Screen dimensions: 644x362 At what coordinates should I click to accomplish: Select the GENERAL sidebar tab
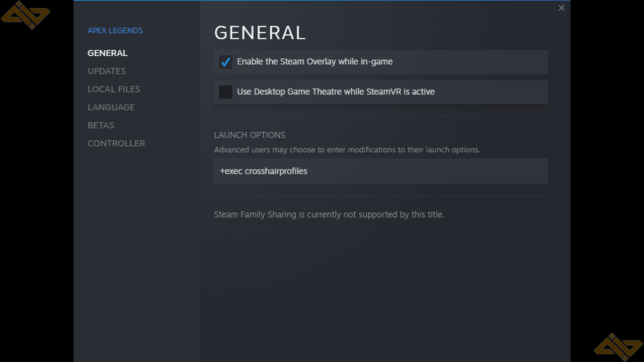[108, 53]
